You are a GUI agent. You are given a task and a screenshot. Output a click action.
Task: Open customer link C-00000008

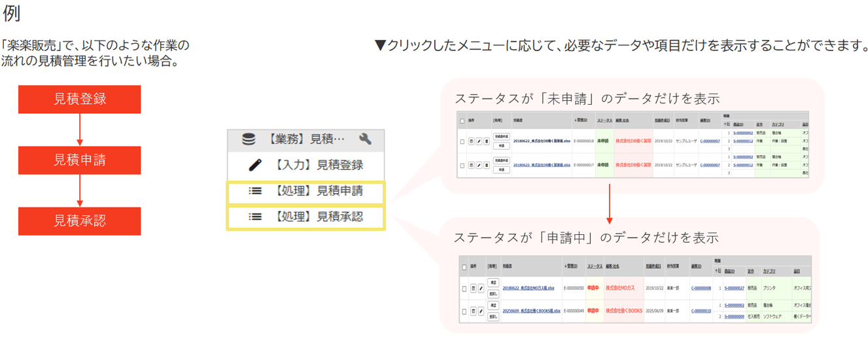[701, 289]
